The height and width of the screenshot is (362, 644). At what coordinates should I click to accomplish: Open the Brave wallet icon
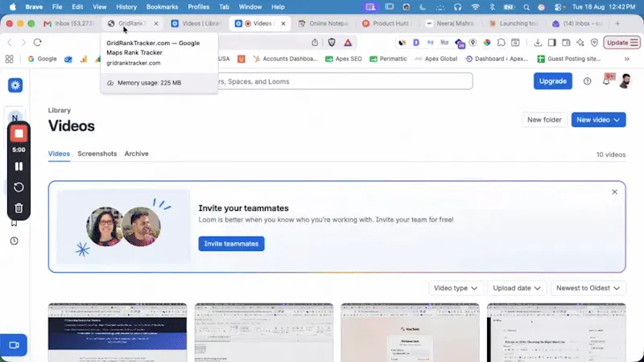pyautogui.click(x=566, y=43)
